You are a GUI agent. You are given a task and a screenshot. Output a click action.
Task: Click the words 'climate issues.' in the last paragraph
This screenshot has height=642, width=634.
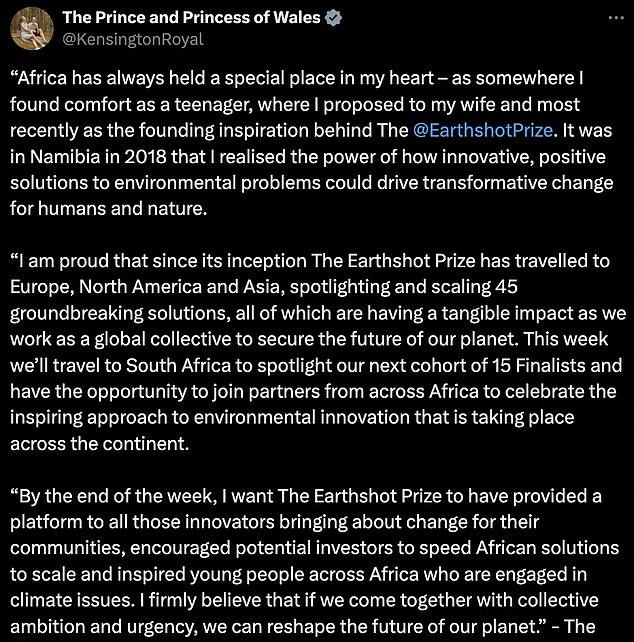click(72, 600)
